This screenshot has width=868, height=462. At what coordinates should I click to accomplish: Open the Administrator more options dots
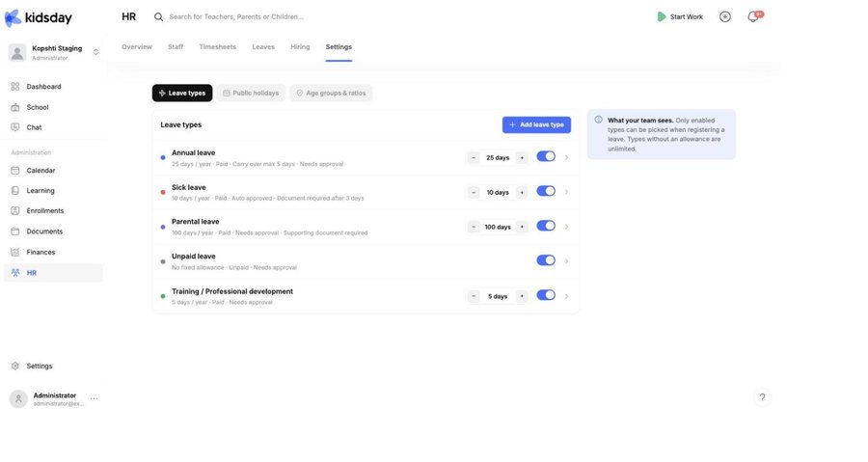(95, 398)
